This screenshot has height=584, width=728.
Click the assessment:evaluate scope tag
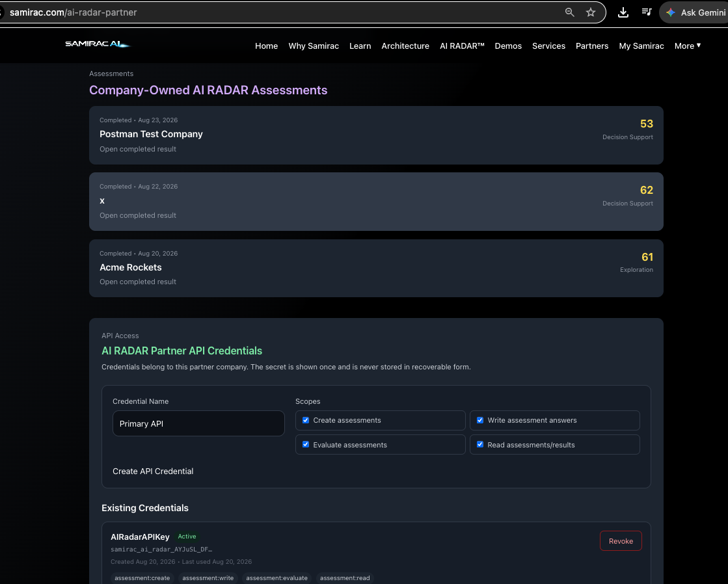[276, 578]
